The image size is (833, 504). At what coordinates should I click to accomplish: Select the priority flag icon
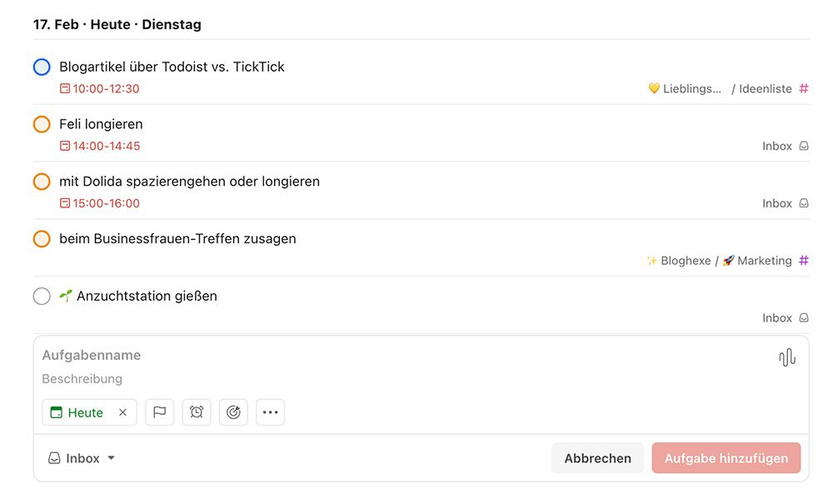pyautogui.click(x=160, y=412)
